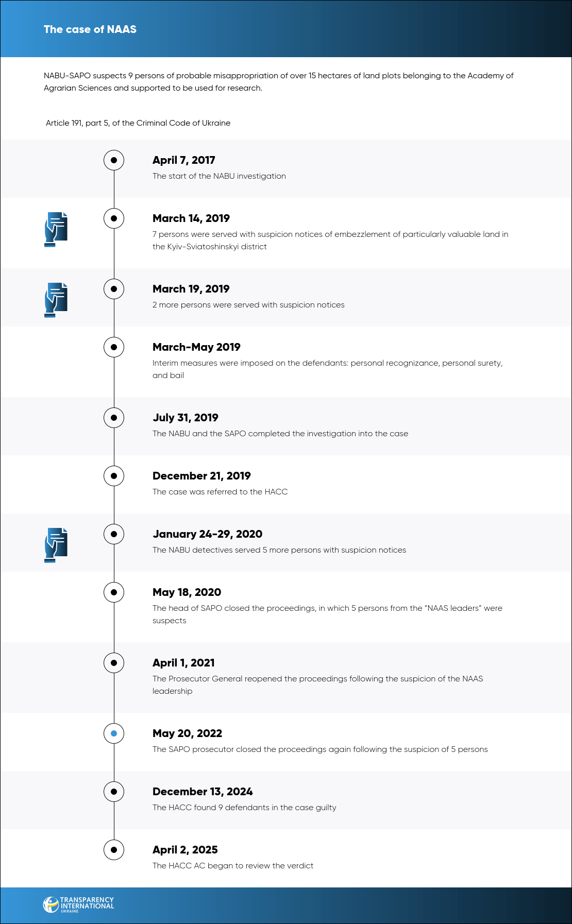This screenshot has width=572, height=924.
Task: Click the "January 24-29, 2020" date heading
Action: tap(207, 534)
